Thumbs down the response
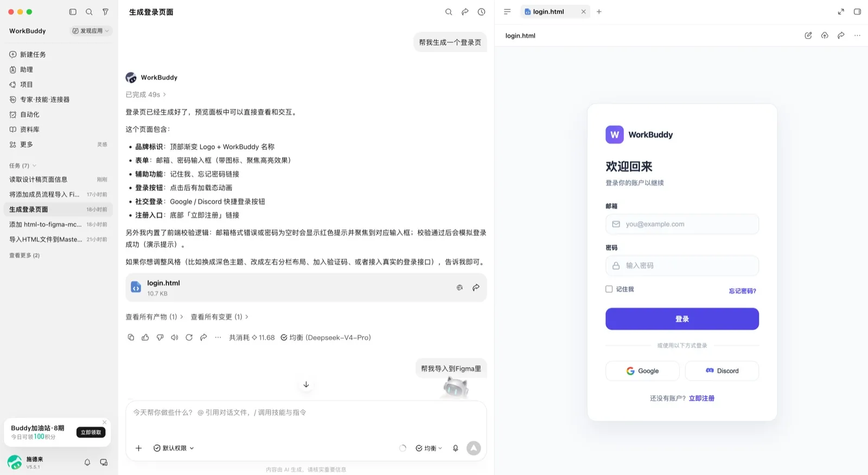This screenshot has height=475, width=868. coord(160,337)
